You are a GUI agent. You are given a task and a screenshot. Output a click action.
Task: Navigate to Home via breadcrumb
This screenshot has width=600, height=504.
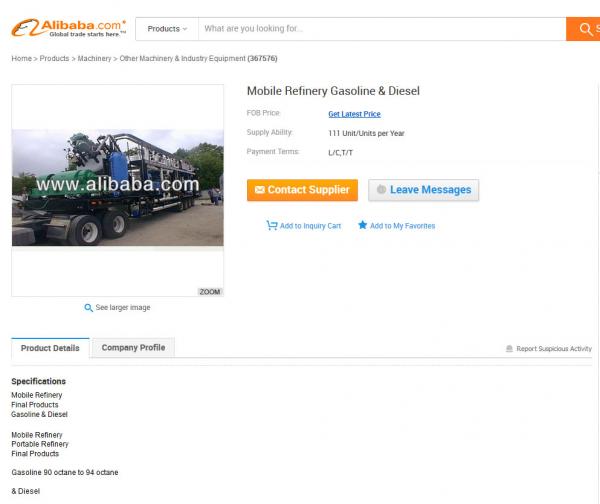tap(21, 59)
